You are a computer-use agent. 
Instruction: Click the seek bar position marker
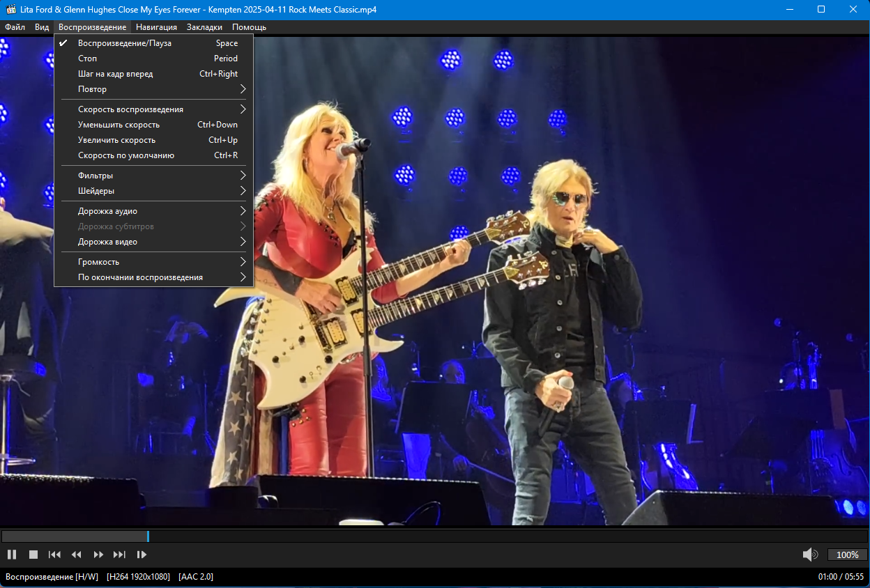tap(148, 536)
